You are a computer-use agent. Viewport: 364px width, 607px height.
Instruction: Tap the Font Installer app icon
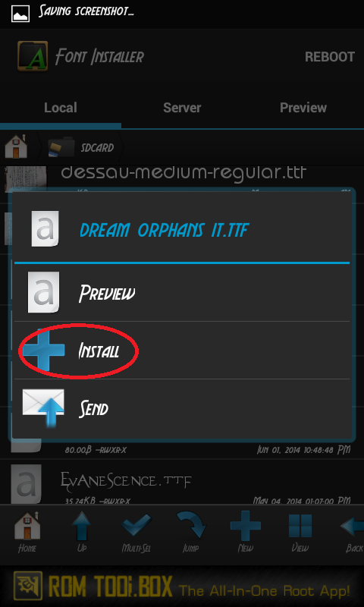(33, 56)
